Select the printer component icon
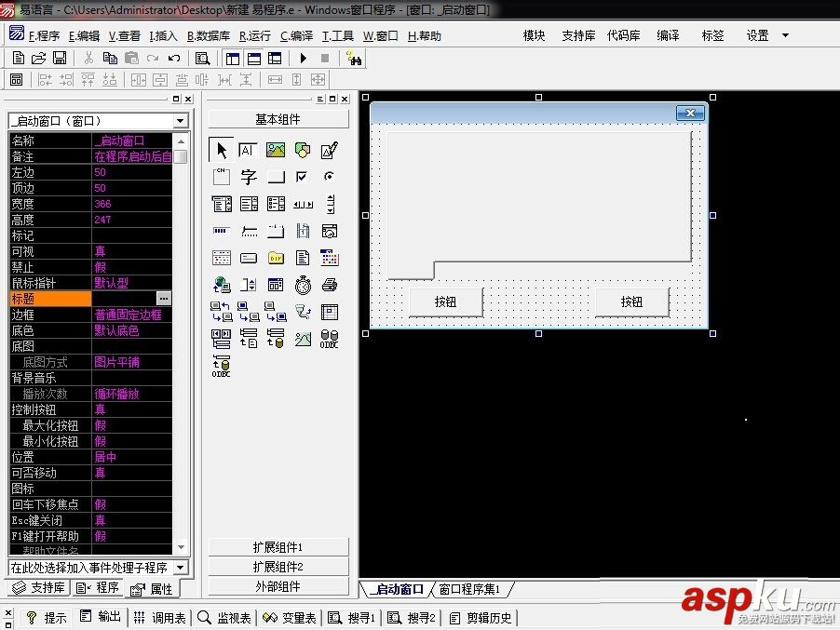The width and height of the screenshot is (840, 630). 330,285
